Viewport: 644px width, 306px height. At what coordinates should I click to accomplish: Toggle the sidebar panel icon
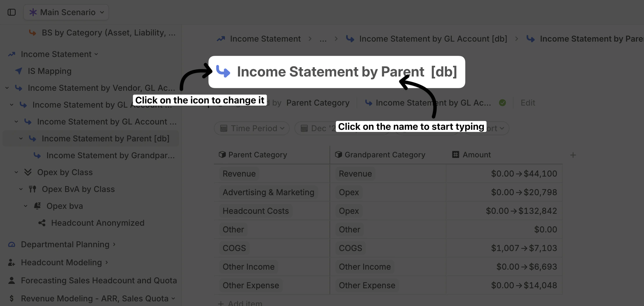(12, 12)
